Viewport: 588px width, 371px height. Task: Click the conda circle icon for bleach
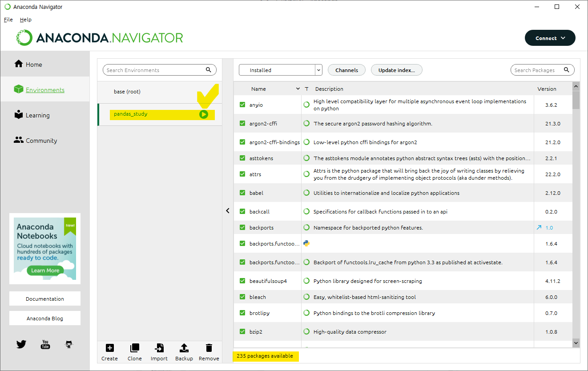tap(306, 297)
